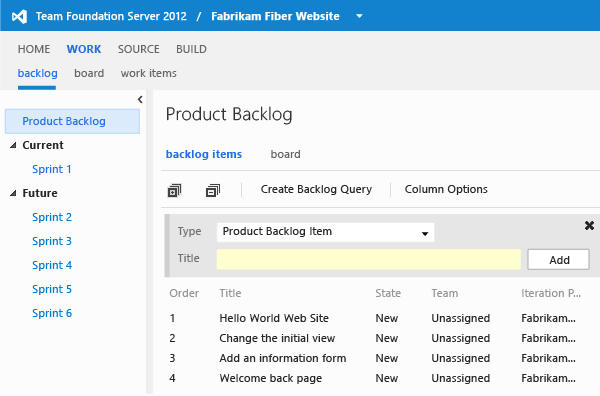
Task: Go to the HOME hub
Action: coord(34,49)
